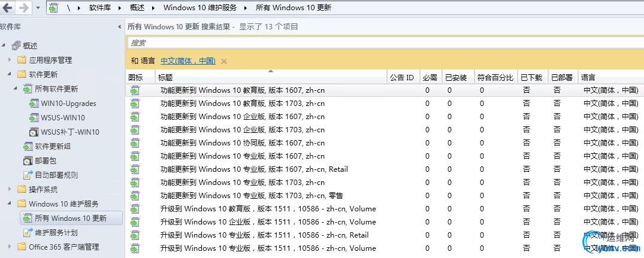Open the navigation history dropdown arrow
The image size is (644, 258).
click(38, 8)
